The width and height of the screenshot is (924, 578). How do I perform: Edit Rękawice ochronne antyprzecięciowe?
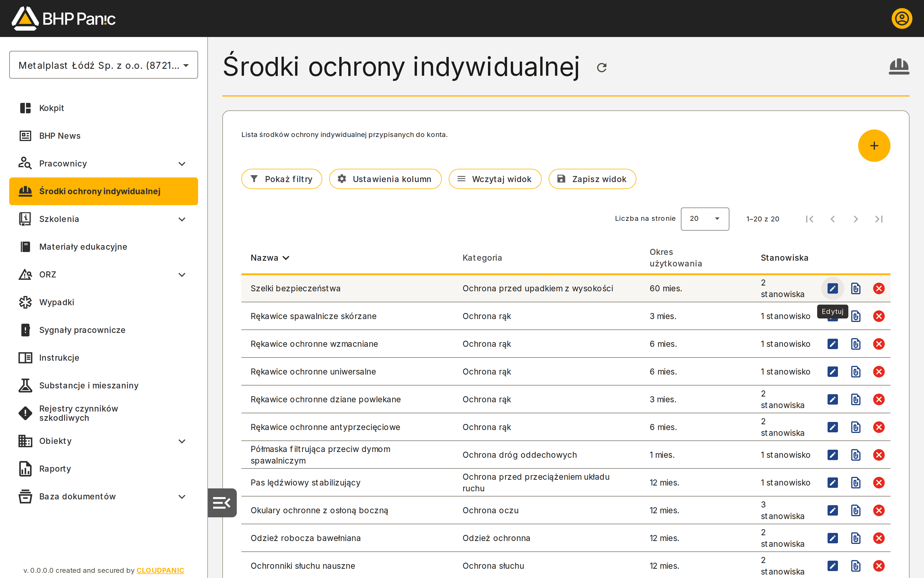832,427
